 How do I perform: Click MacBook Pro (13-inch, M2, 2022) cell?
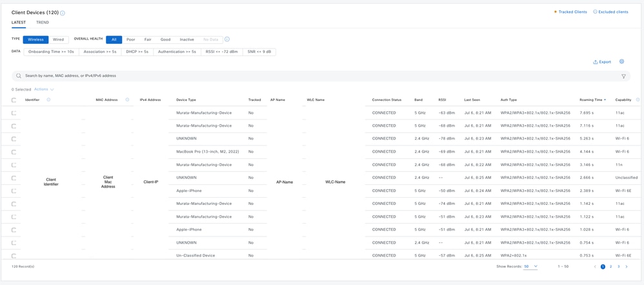coord(207,152)
